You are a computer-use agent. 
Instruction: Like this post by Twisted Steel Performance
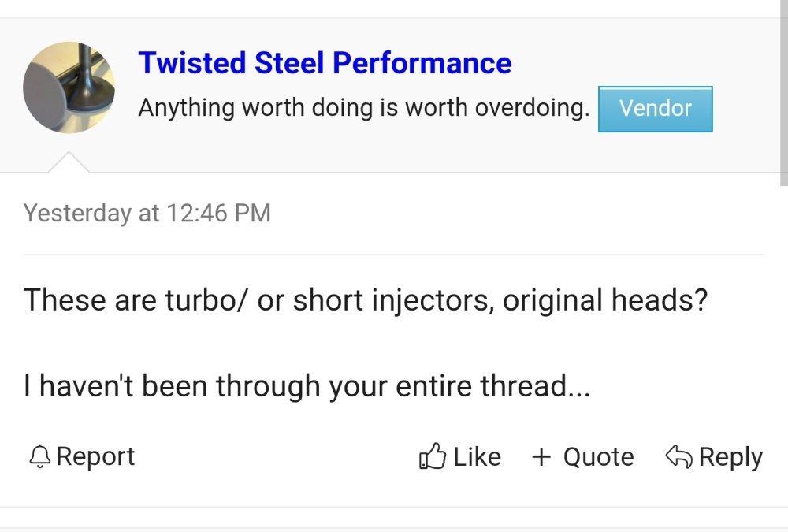point(461,456)
